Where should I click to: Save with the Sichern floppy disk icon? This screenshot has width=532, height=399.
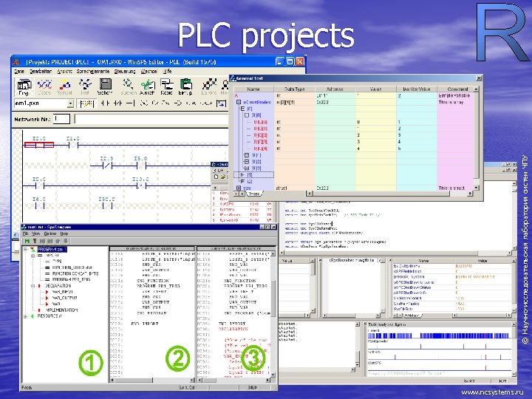105,86
